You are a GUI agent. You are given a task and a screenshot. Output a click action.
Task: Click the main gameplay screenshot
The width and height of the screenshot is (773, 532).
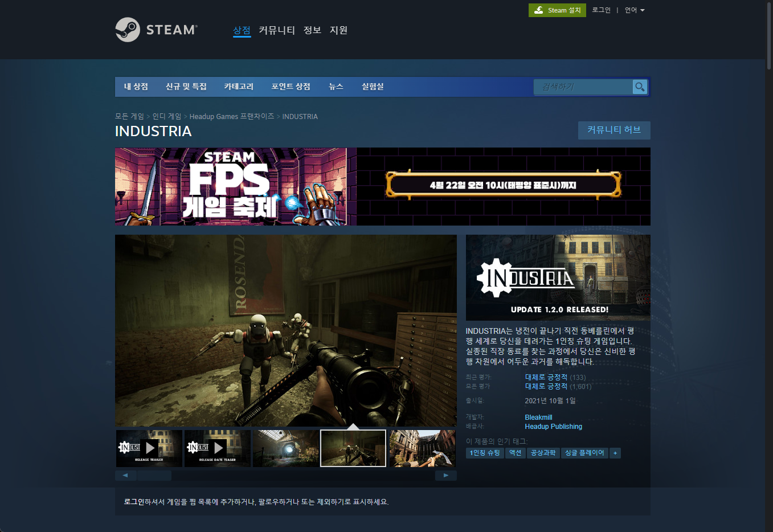tap(286, 330)
